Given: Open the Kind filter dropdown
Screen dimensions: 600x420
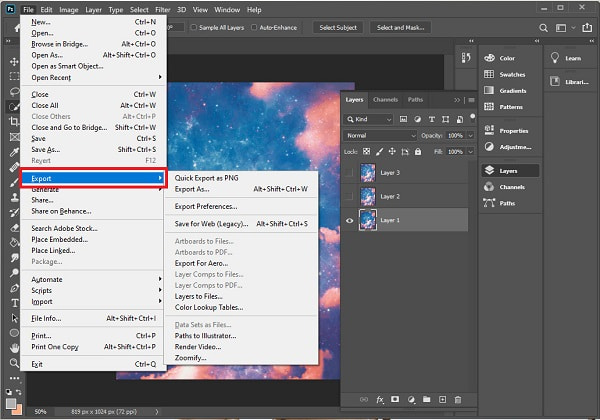Looking at the screenshot, I should click(368, 119).
